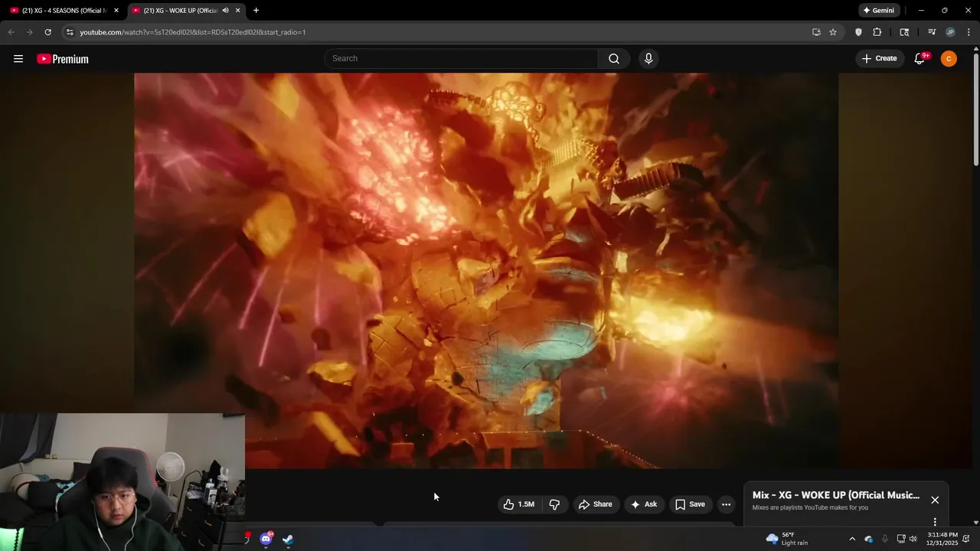Open the Chrome search-tabs side panel icon
The width and height of the screenshot is (980, 551).
pos(904,32)
